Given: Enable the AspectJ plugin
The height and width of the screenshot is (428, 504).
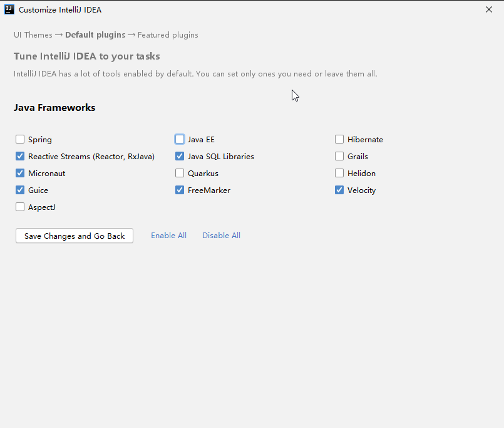Looking at the screenshot, I should (x=19, y=207).
